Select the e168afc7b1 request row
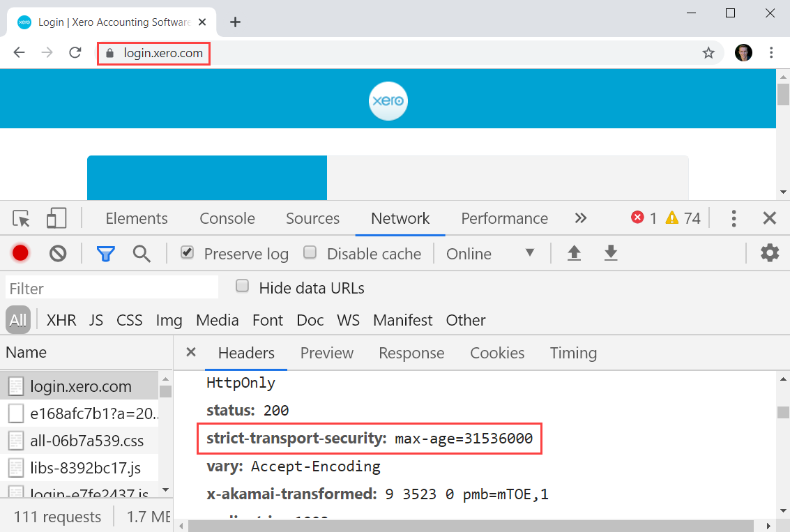This screenshot has height=532, width=790. [x=79, y=413]
